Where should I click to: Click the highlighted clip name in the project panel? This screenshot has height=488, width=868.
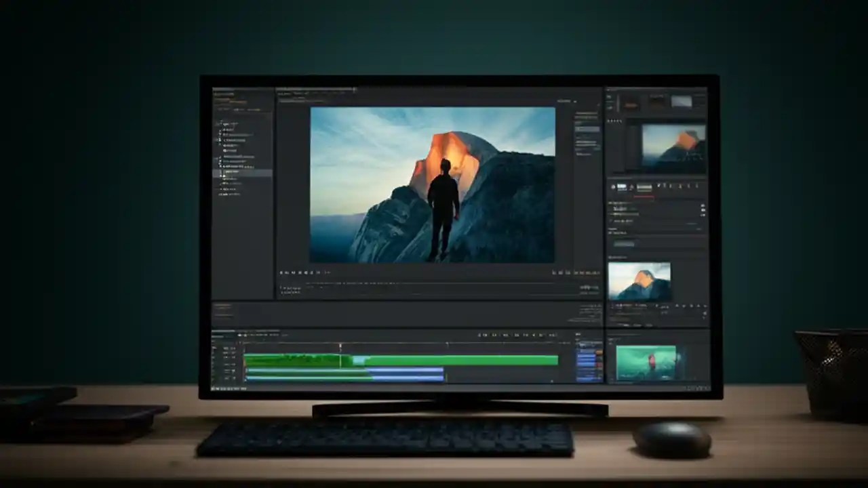click(236, 173)
